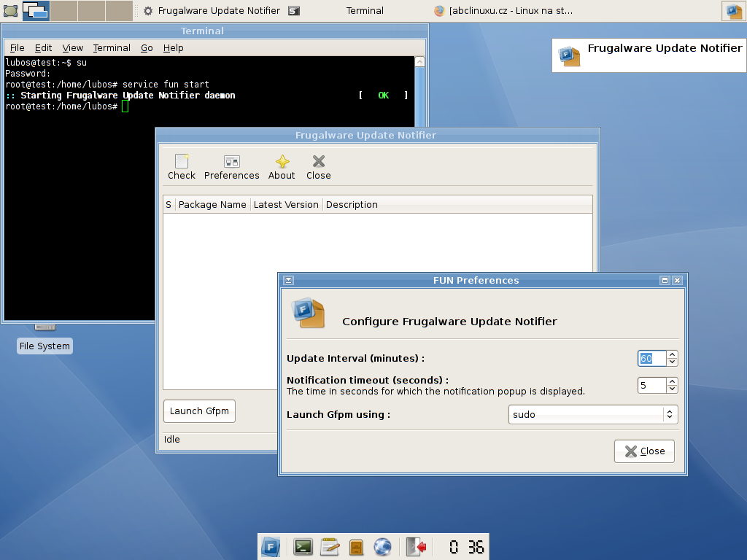Open the Go menu in Terminal
The height and width of the screenshot is (560, 747).
147,47
